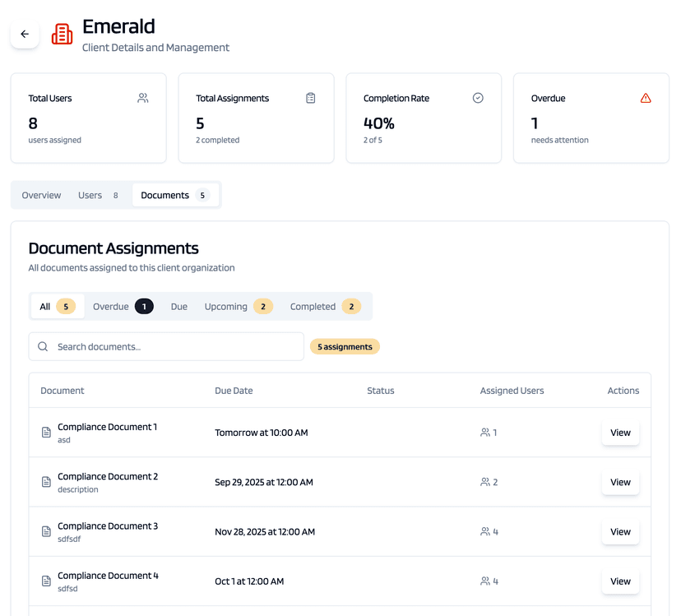Click the search magnifier icon
The width and height of the screenshot is (681, 616).
(43, 346)
